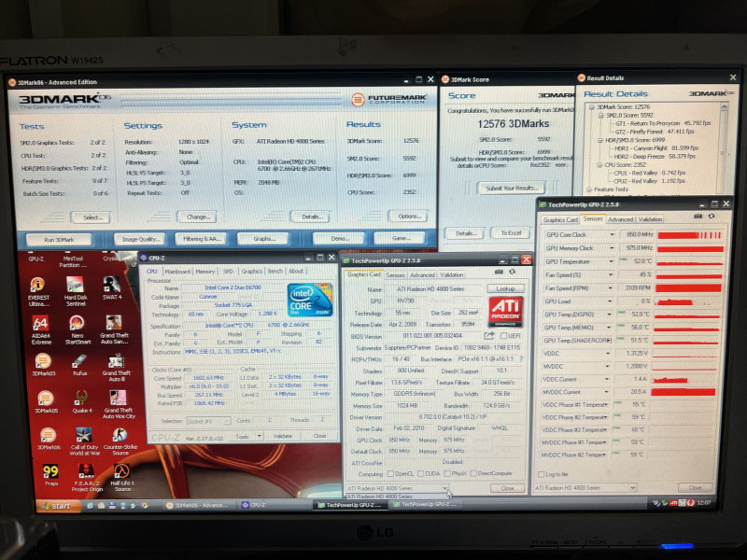Launch Quake 4 desktop icon

pyautogui.click(x=82, y=401)
